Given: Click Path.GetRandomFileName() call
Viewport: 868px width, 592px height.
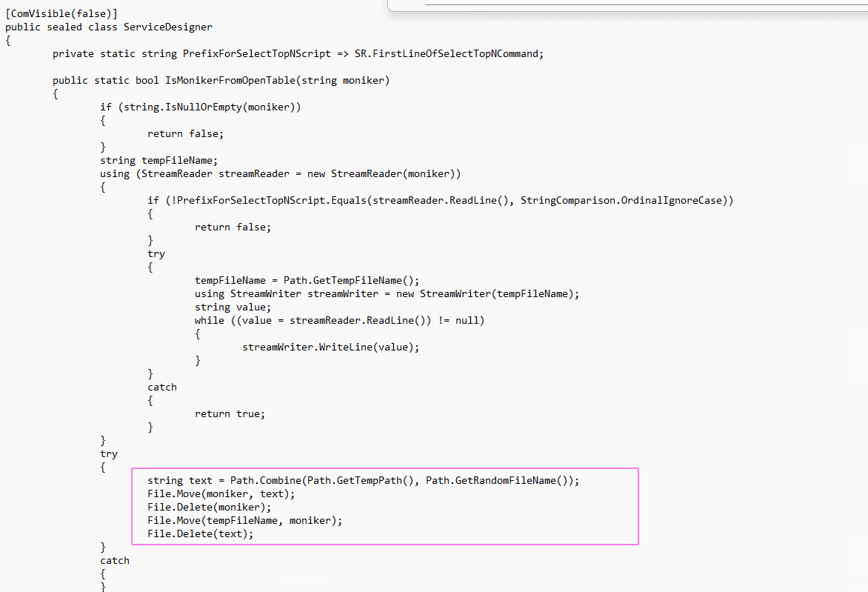Looking at the screenshot, I should pyautogui.click(x=500, y=481).
